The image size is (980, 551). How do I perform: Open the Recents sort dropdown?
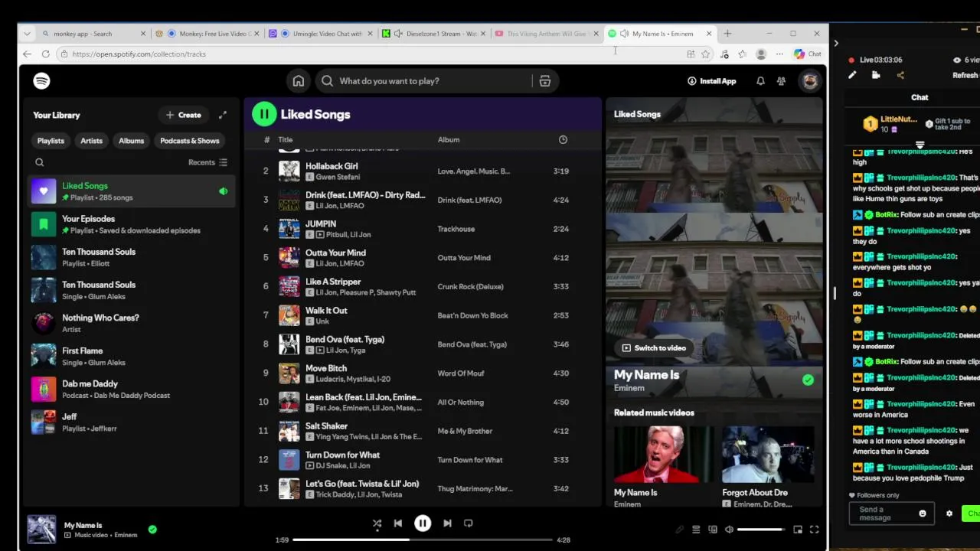[x=207, y=162]
